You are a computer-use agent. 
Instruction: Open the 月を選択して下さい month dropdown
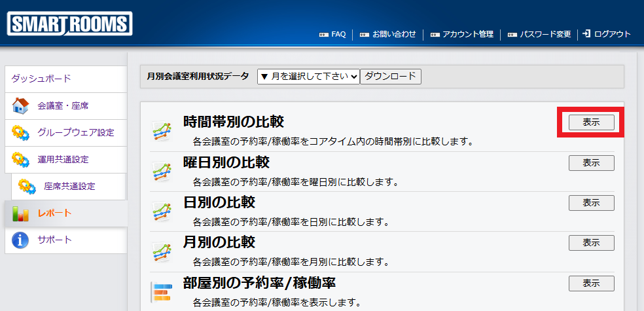(x=308, y=76)
